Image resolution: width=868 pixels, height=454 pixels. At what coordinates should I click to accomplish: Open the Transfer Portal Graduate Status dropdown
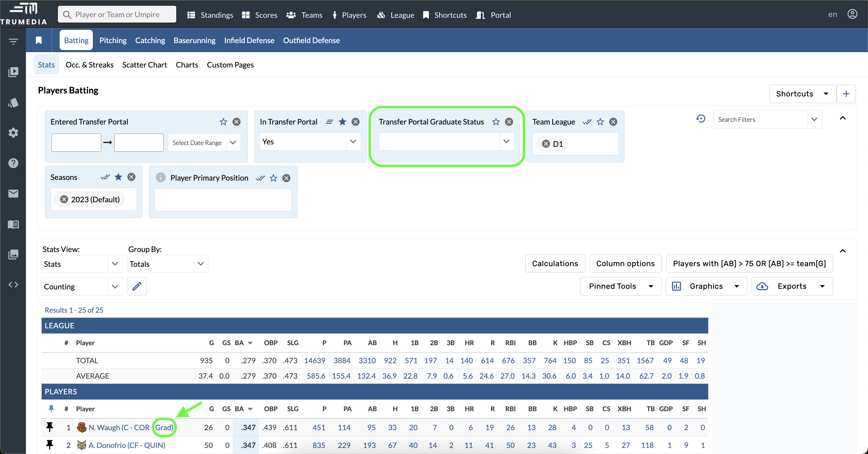point(506,142)
